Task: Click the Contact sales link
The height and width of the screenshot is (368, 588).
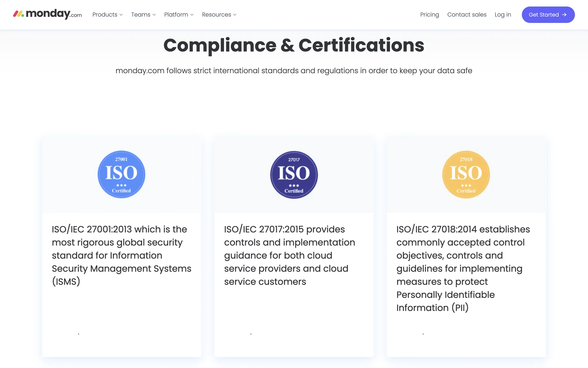Action: [467, 15]
